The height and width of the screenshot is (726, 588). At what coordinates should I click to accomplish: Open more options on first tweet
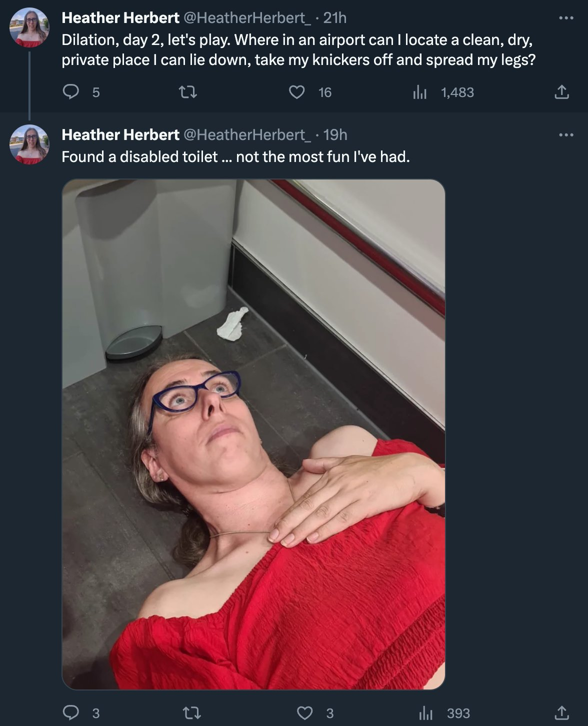coord(566,18)
